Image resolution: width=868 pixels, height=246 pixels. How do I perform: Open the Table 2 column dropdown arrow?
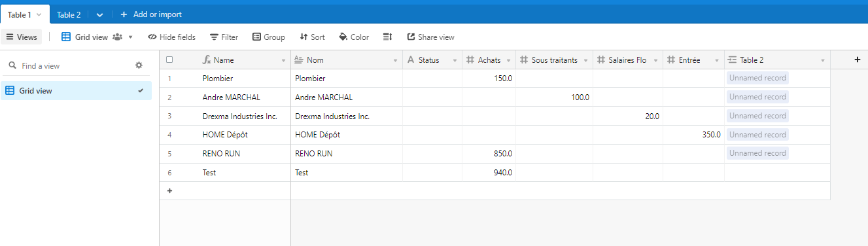point(824,60)
